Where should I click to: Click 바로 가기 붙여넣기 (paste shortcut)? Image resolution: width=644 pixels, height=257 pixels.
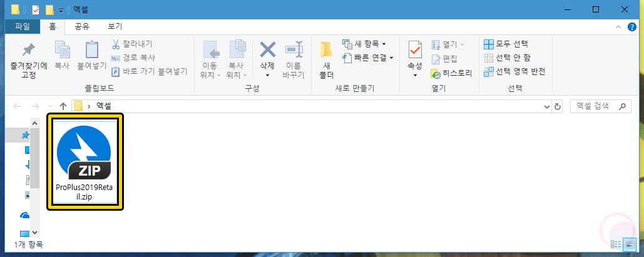150,72
